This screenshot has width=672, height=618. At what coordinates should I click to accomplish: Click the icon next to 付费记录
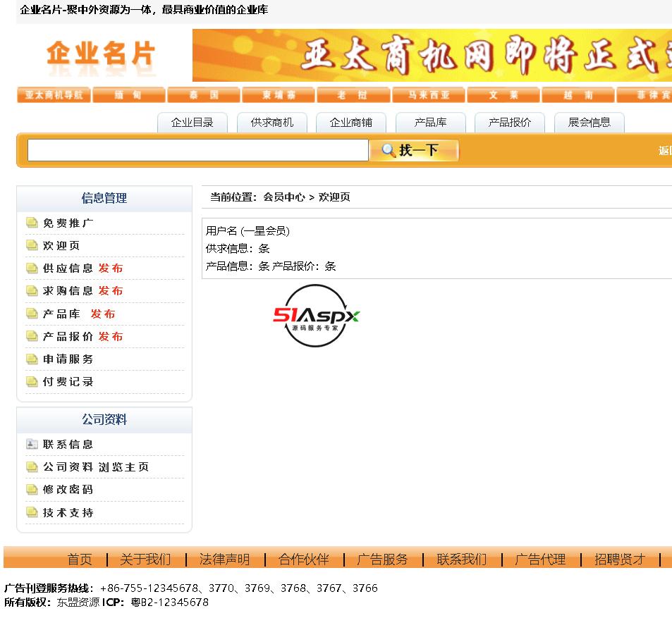(x=32, y=381)
